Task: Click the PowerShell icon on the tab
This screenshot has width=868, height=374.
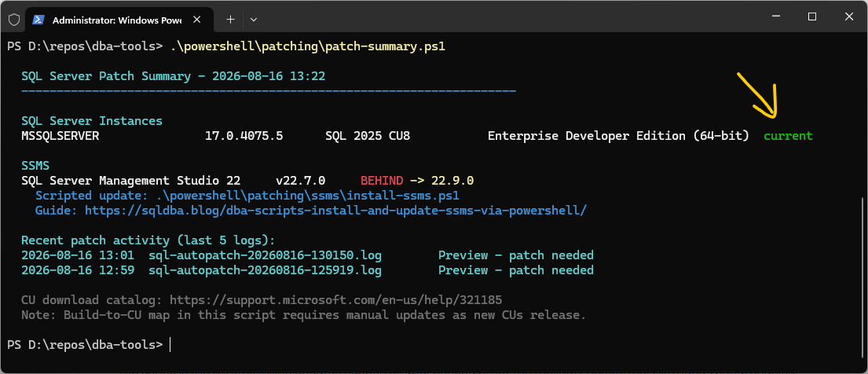Action: 38,20
